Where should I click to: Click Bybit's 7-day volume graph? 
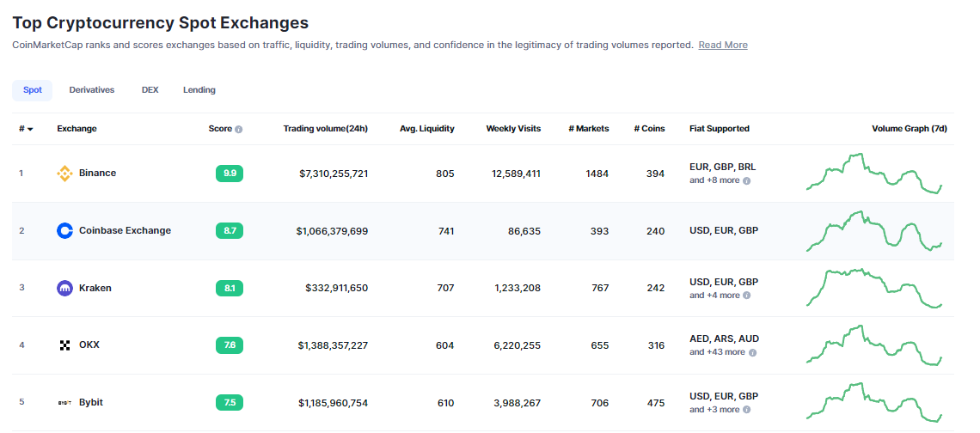point(873,402)
